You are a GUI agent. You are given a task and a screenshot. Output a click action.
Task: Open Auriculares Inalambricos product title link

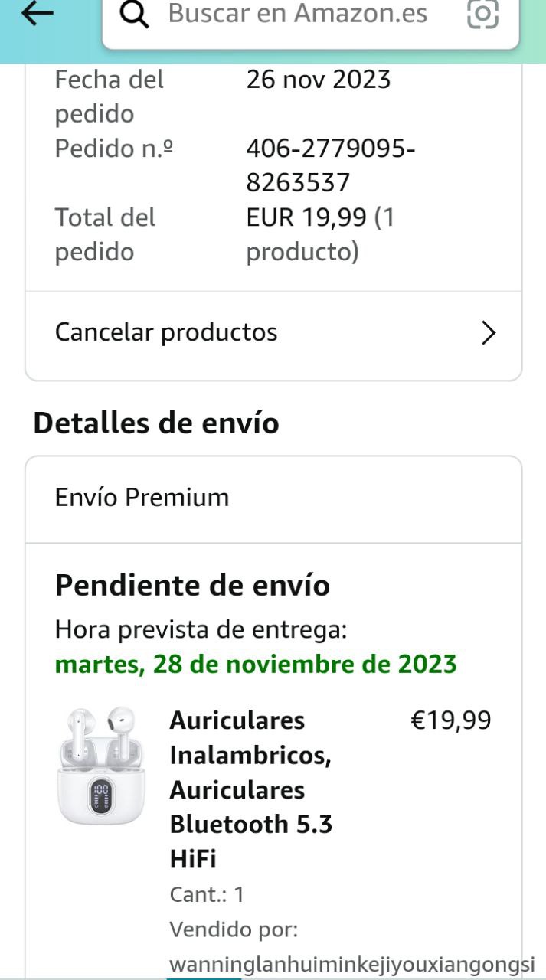click(250, 789)
